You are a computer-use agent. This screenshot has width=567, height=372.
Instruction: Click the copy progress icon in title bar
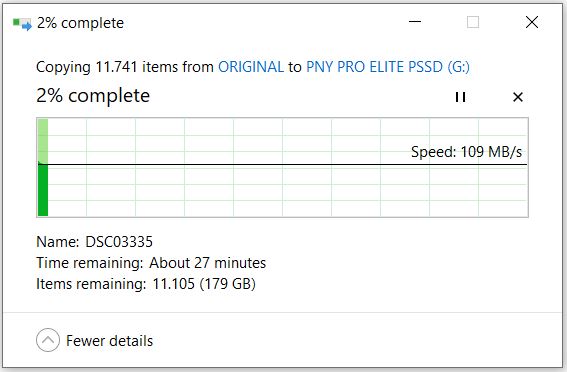[x=22, y=24]
